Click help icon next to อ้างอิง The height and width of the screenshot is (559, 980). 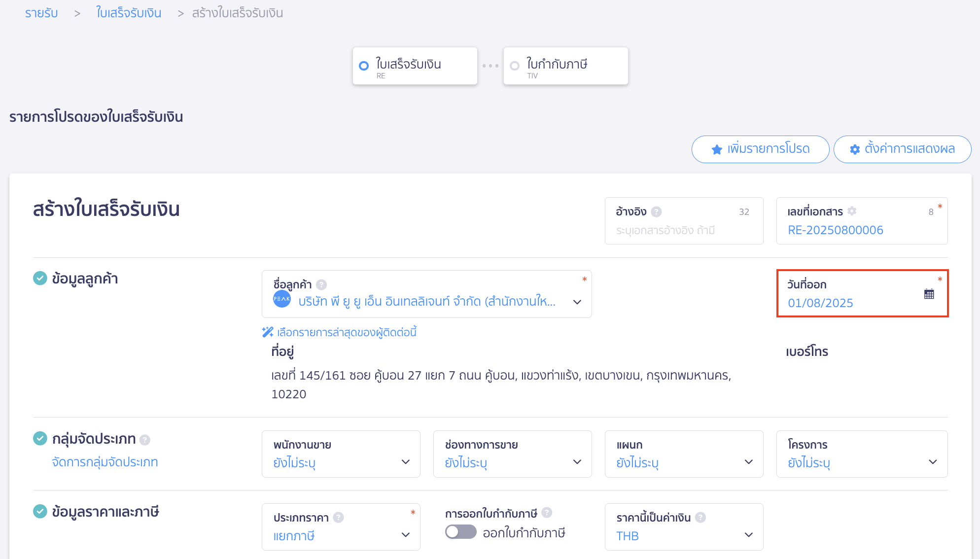point(656,211)
